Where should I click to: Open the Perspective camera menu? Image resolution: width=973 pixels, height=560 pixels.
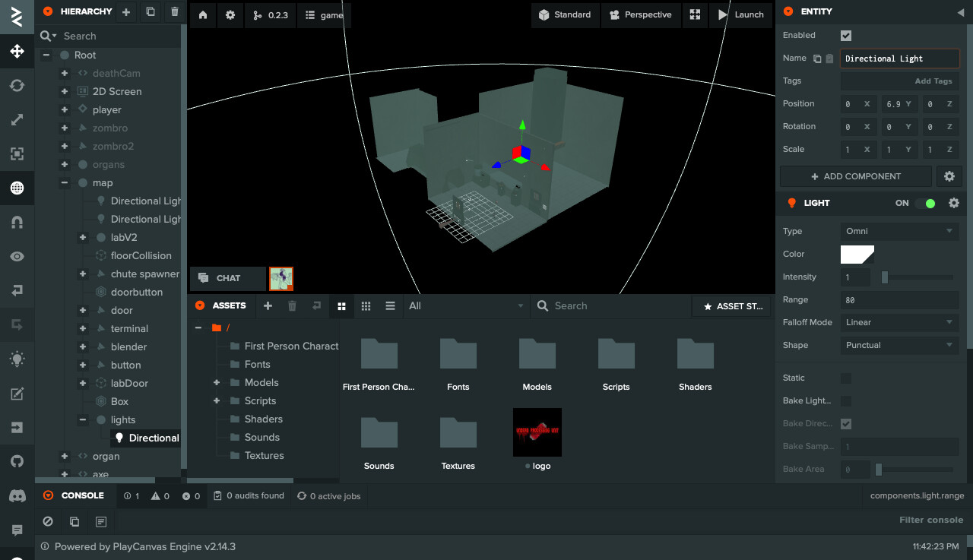pyautogui.click(x=640, y=14)
